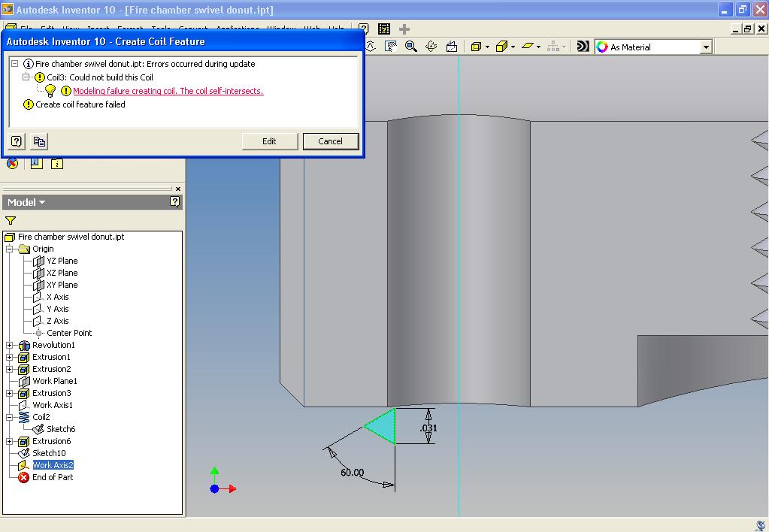This screenshot has height=532, width=769.
Task: Click the blue and yellow info document icon
Action: (x=36, y=163)
